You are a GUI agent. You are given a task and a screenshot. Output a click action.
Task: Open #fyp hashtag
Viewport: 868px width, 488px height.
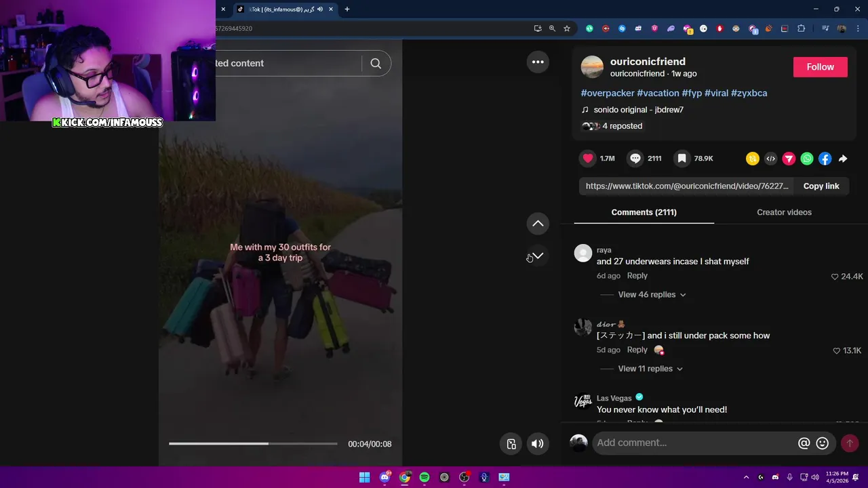coord(692,93)
